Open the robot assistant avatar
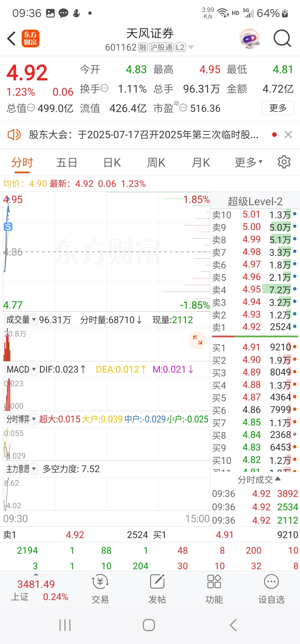This screenshot has height=644, width=300. 250,38
